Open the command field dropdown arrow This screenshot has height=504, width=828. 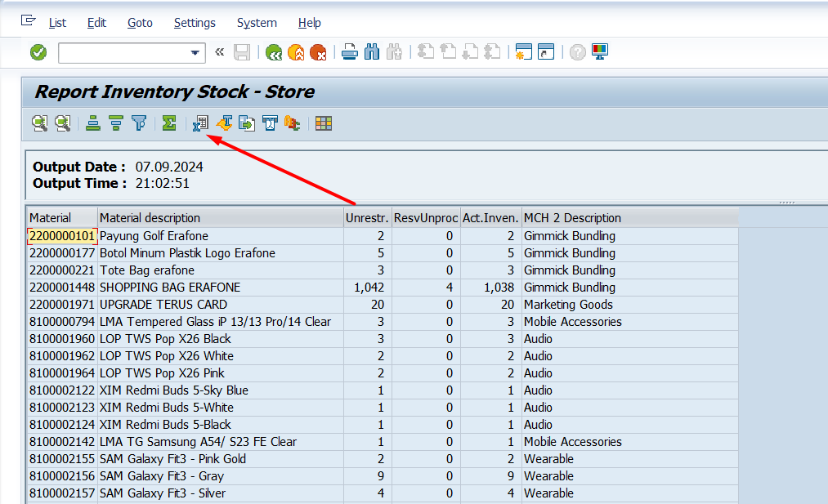tap(195, 52)
